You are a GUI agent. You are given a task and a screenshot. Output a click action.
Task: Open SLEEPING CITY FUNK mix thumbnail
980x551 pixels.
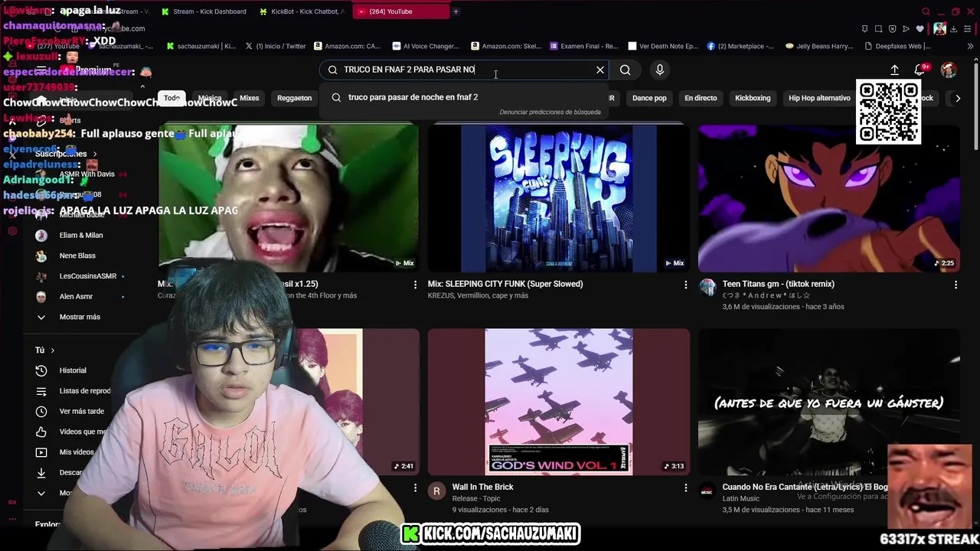(559, 198)
